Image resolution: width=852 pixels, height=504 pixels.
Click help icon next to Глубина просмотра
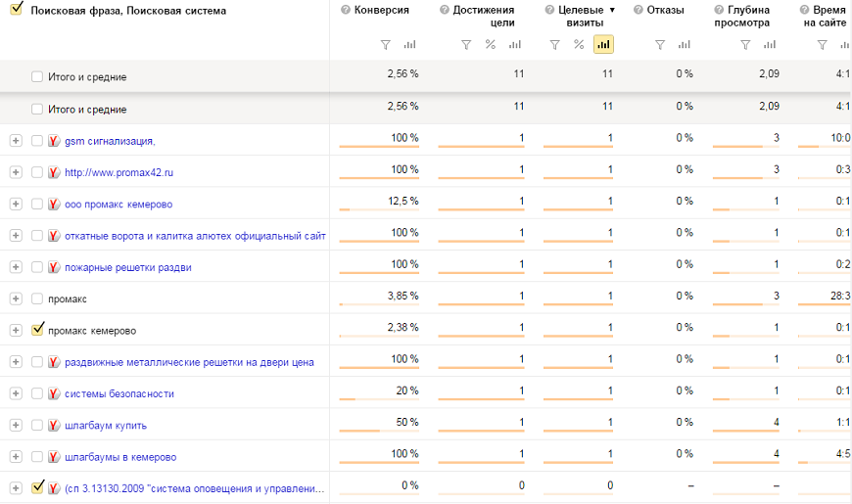click(x=719, y=10)
